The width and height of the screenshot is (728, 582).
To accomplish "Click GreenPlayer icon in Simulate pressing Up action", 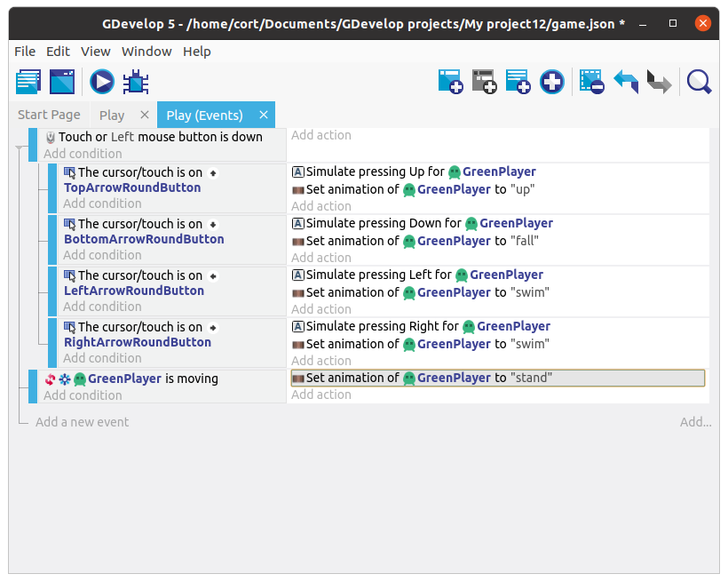I will (x=455, y=172).
